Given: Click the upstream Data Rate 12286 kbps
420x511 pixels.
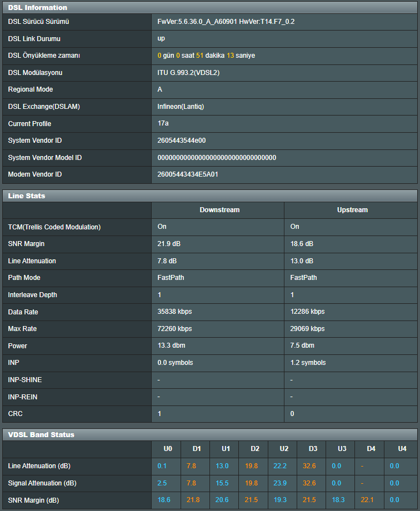Looking at the screenshot, I should tap(307, 312).
